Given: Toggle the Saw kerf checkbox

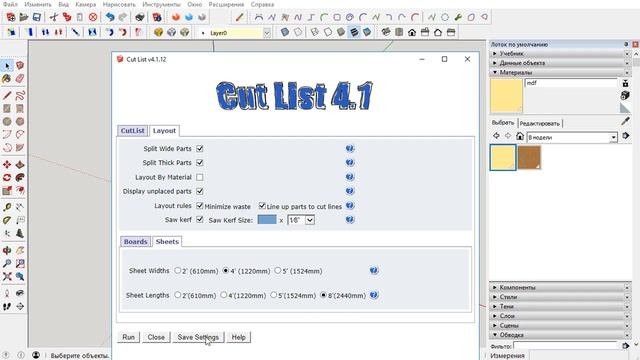Looking at the screenshot, I should coord(200,220).
